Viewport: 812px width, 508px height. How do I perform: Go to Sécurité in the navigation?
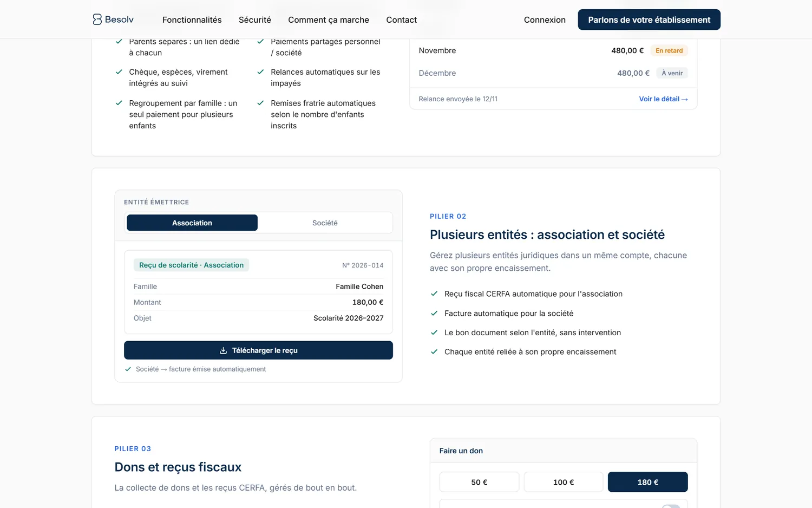click(255, 19)
